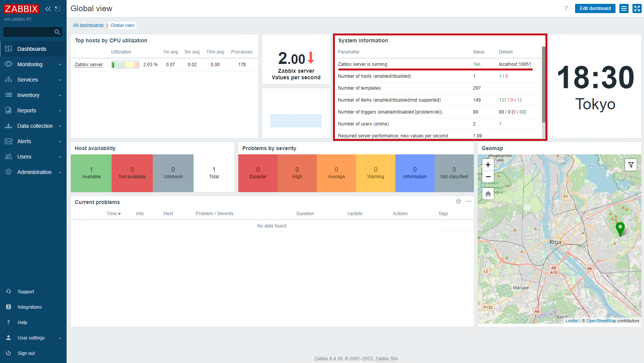
Task: Click the search magnifier icon
Action: coord(57,32)
